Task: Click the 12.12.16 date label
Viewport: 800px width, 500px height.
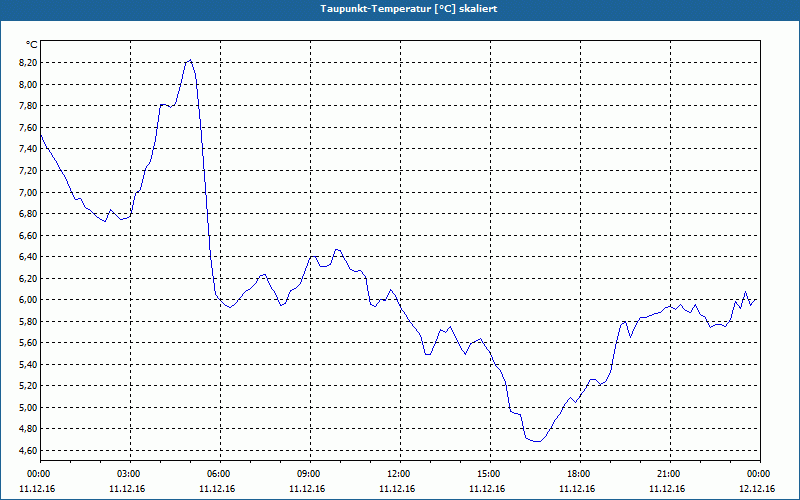Action: tap(757, 489)
